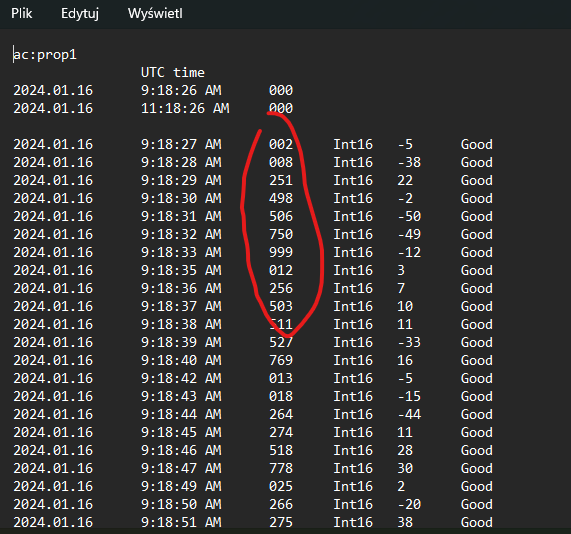This screenshot has height=534, width=571.
Task: Click milliseconds 274 in 9:18:45 row
Action: pyautogui.click(x=281, y=432)
